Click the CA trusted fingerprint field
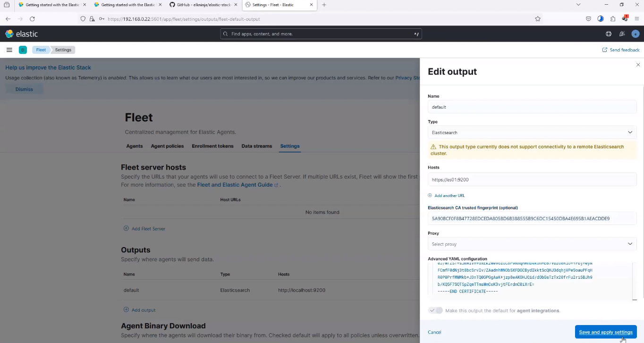Image resolution: width=644 pixels, height=343 pixels. click(x=532, y=218)
